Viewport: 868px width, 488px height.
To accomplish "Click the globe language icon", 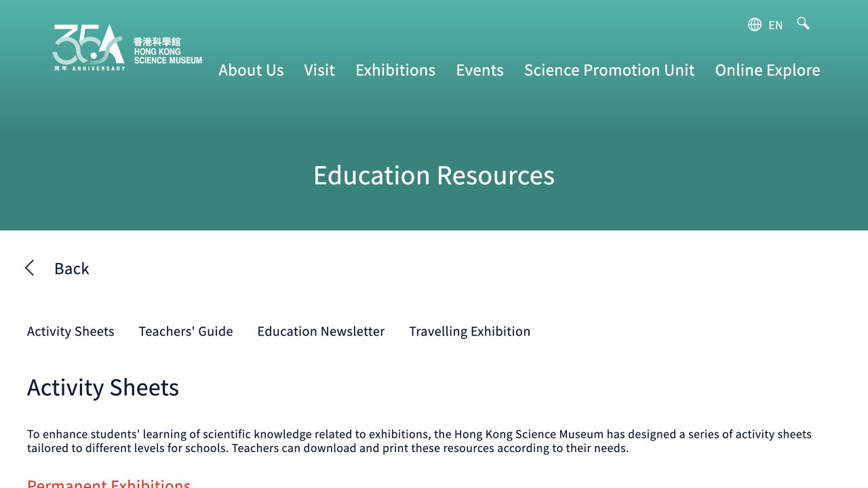I will tap(755, 24).
